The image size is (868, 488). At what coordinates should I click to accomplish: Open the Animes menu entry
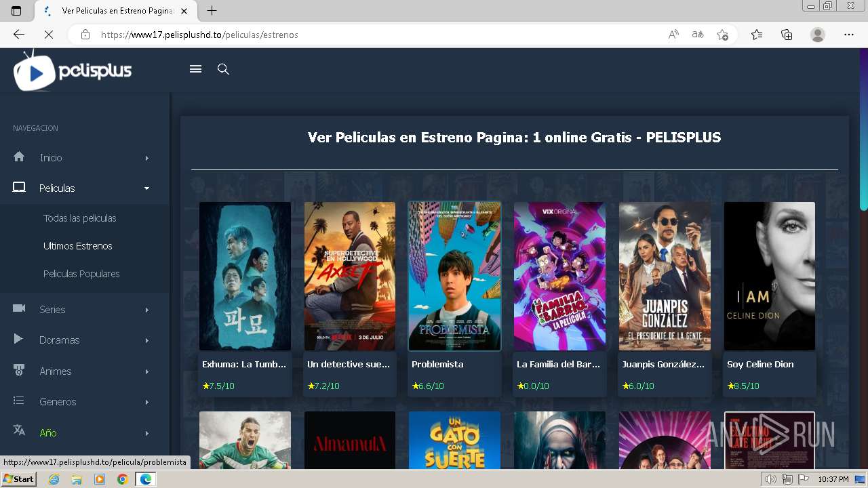tap(55, 371)
